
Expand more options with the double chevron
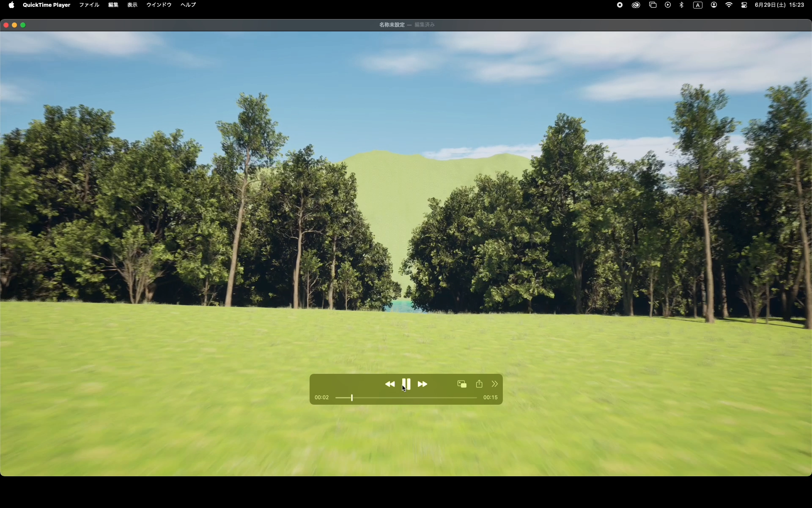coord(494,384)
